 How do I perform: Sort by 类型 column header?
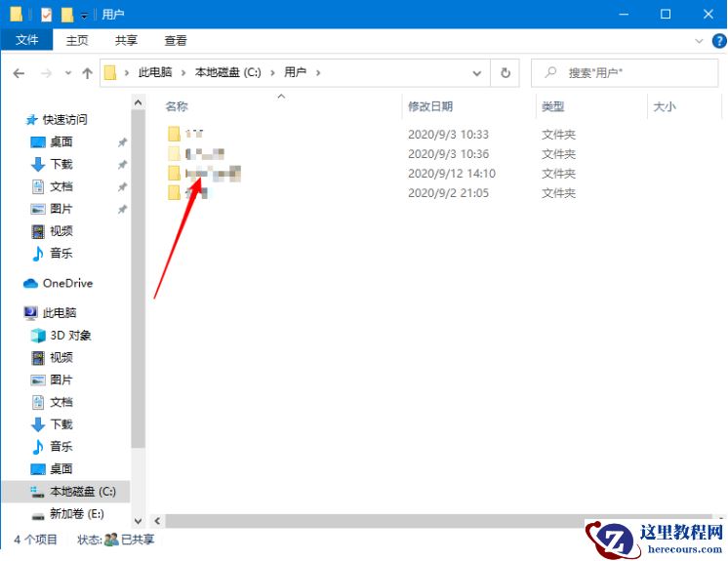pyautogui.click(x=552, y=106)
